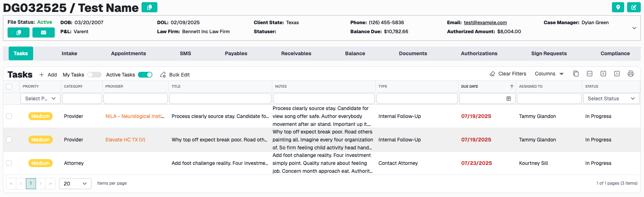
Task: Go to the Balance tab
Action: point(355,53)
